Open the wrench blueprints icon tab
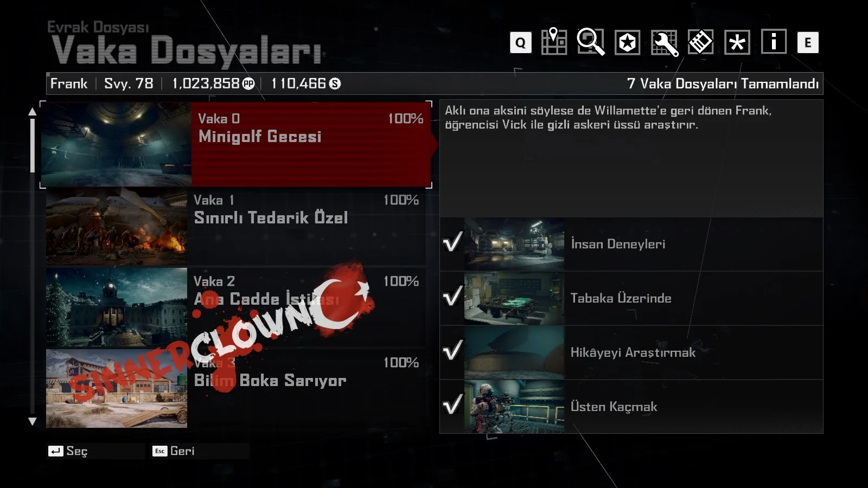Viewport: 868px width, 488px height. click(x=665, y=43)
